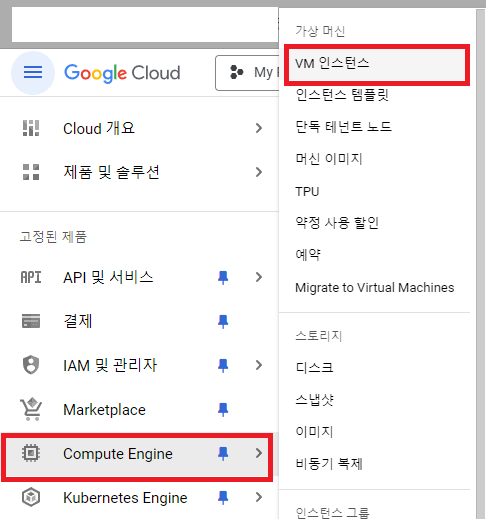This screenshot has height=519, width=486.
Task: Click the Kubernetes Engine cube icon
Action: pyautogui.click(x=31, y=497)
